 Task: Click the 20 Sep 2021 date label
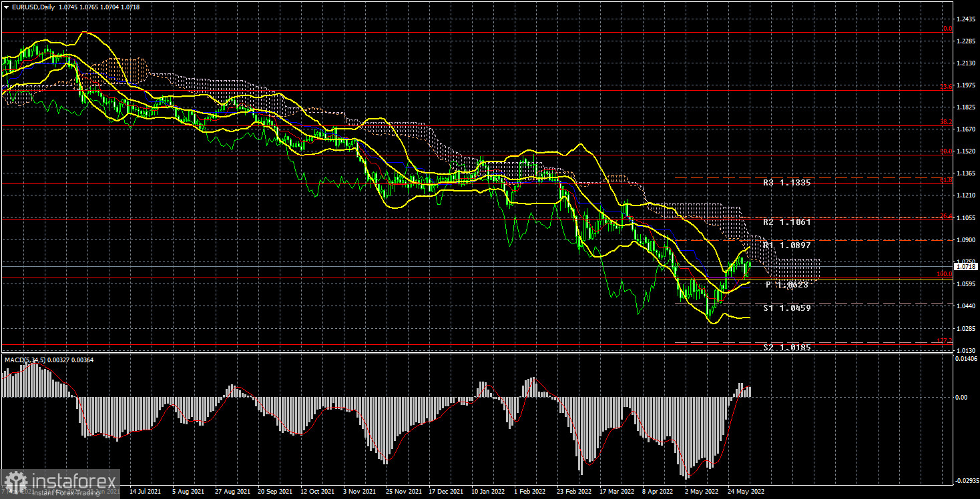276,491
